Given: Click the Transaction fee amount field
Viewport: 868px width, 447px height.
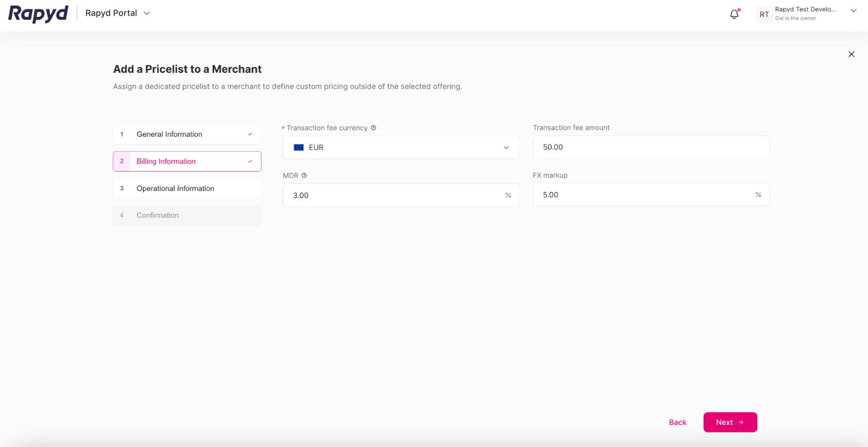Looking at the screenshot, I should [x=651, y=147].
